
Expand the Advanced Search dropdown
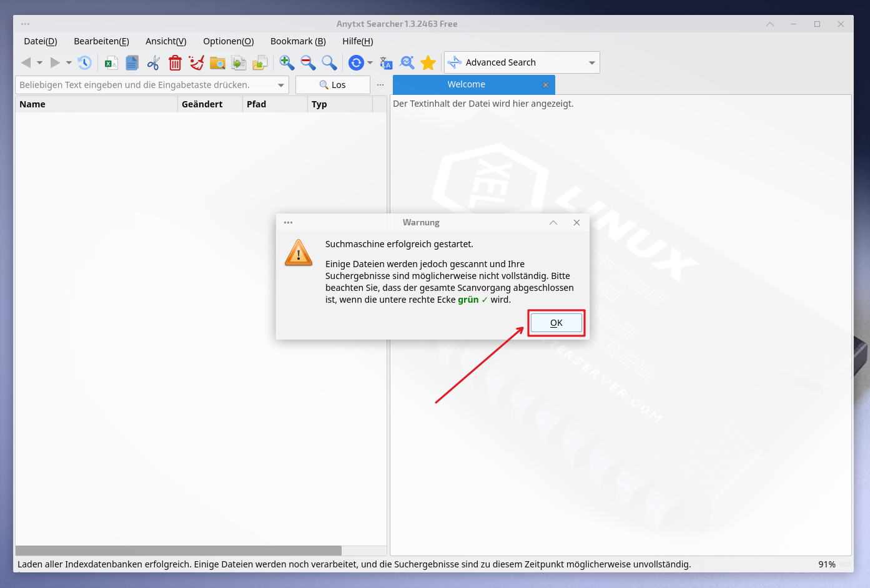pos(591,62)
